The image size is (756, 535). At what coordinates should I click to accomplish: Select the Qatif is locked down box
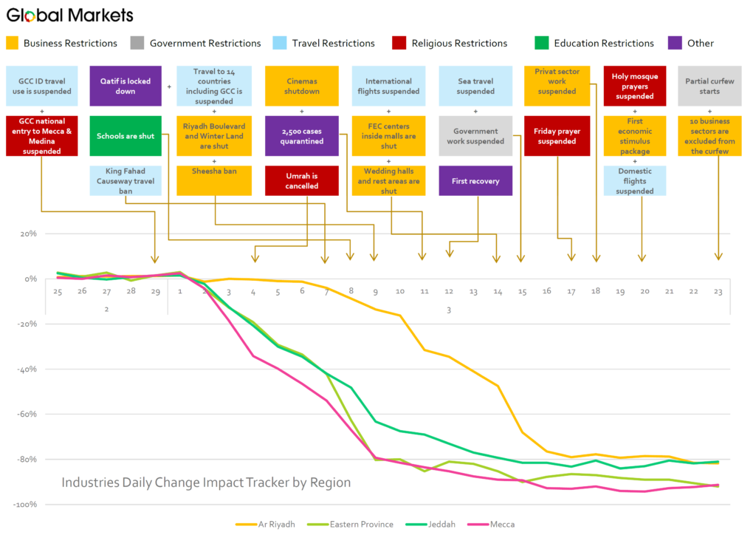(126, 86)
